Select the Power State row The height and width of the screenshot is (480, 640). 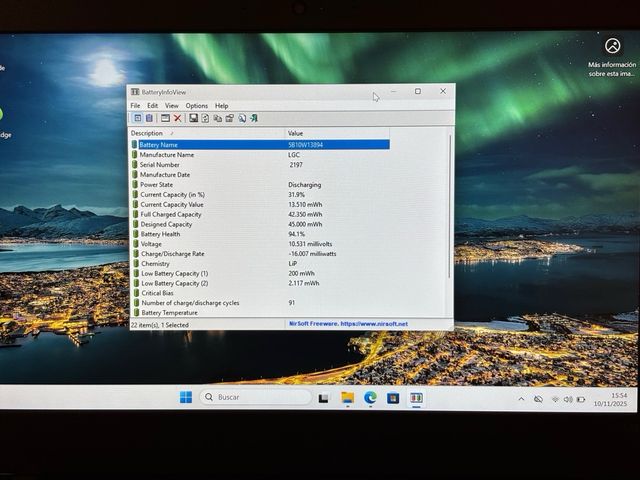pos(260,184)
